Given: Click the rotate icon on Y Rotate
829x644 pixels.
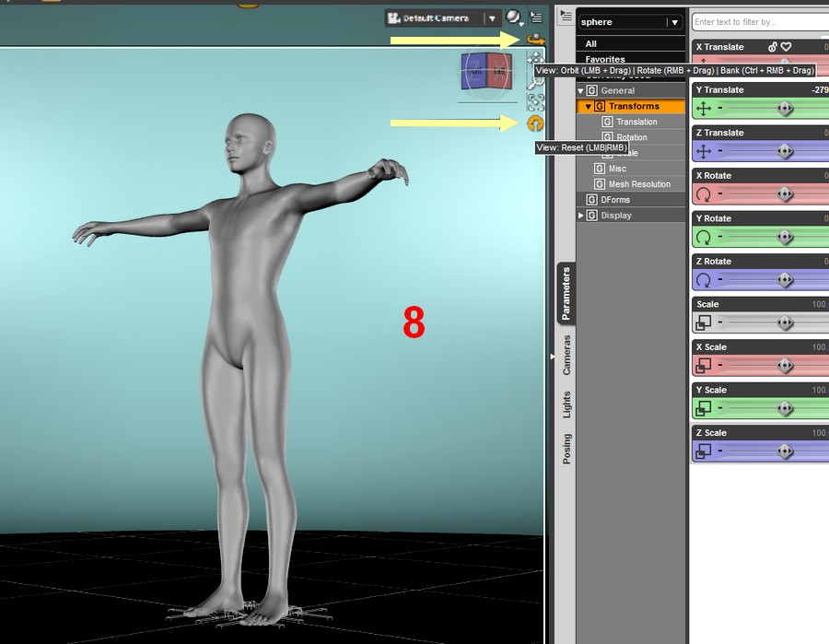Looking at the screenshot, I should click(x=704, y=238).
